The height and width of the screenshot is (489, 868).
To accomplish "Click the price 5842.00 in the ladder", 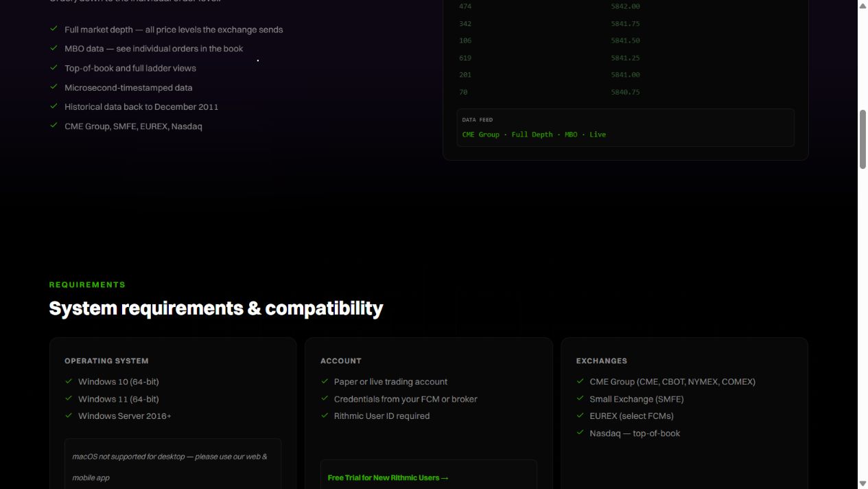I will coord(625,6).
